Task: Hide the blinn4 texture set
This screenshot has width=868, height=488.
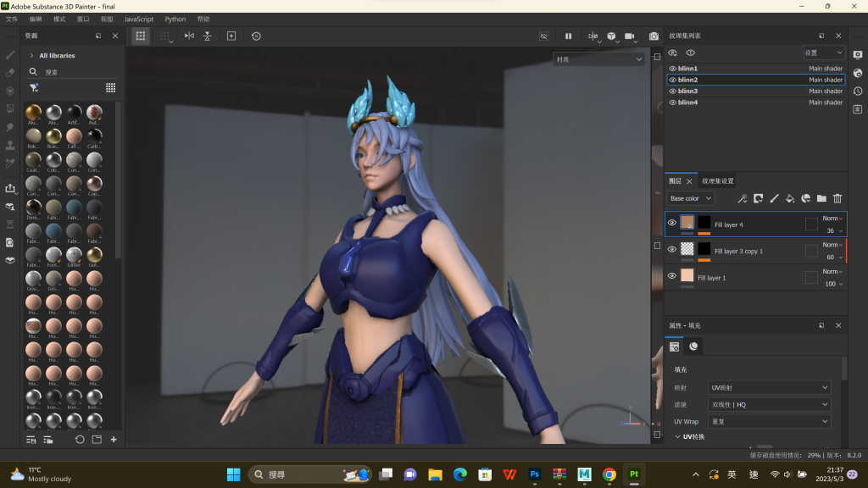Action: (x=672, y=103)
